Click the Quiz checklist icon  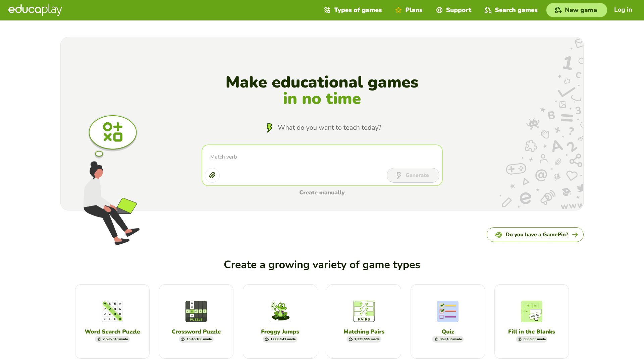pyautogui.click(x=448, y=311)
